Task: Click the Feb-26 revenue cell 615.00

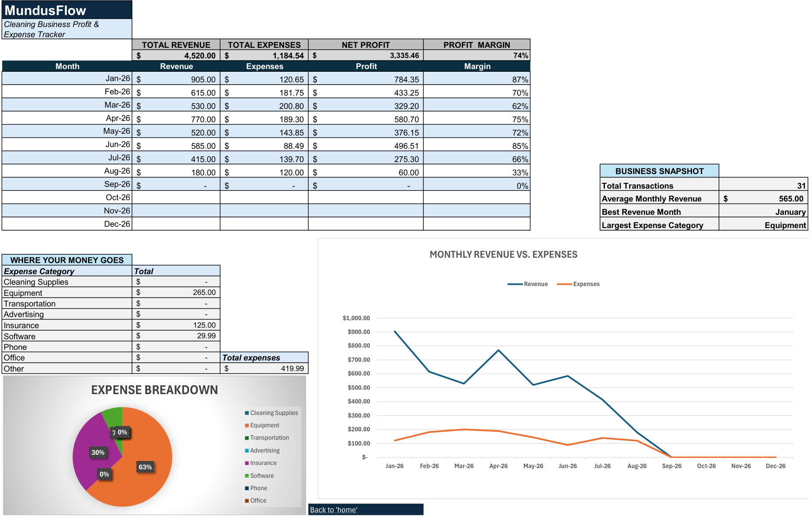Action: click(x=176, y=92)
